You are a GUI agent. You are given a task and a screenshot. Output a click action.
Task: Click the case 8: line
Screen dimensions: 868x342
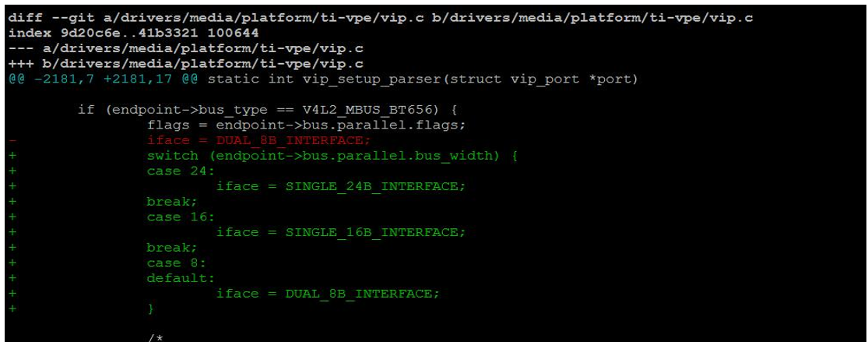point(176,263)
